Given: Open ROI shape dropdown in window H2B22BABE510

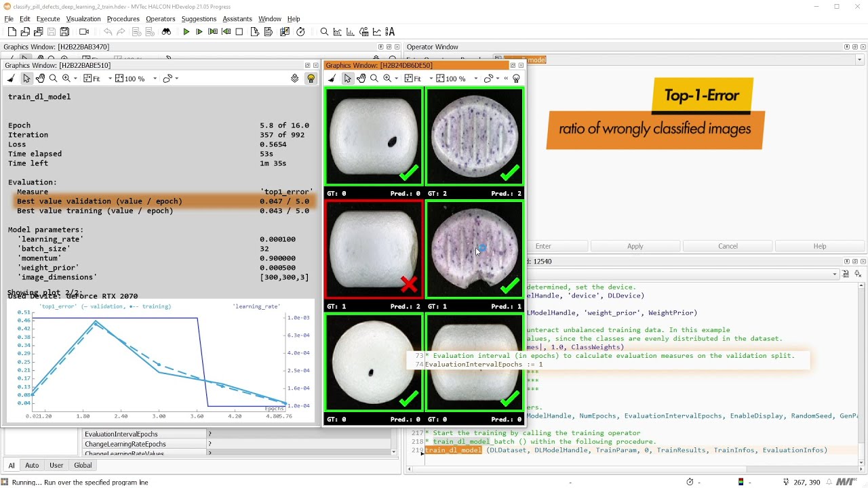Looking at the screenshot, I should [176, 79].
